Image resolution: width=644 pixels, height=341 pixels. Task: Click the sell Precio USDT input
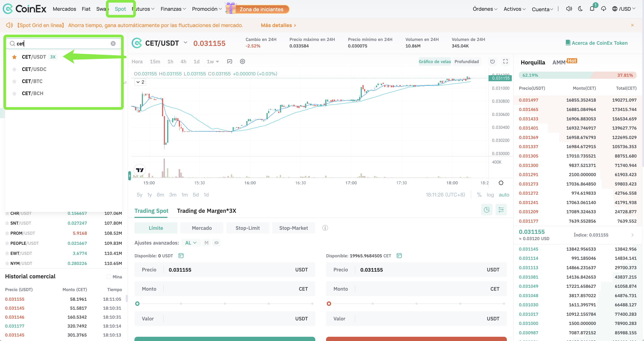point(416,270)
